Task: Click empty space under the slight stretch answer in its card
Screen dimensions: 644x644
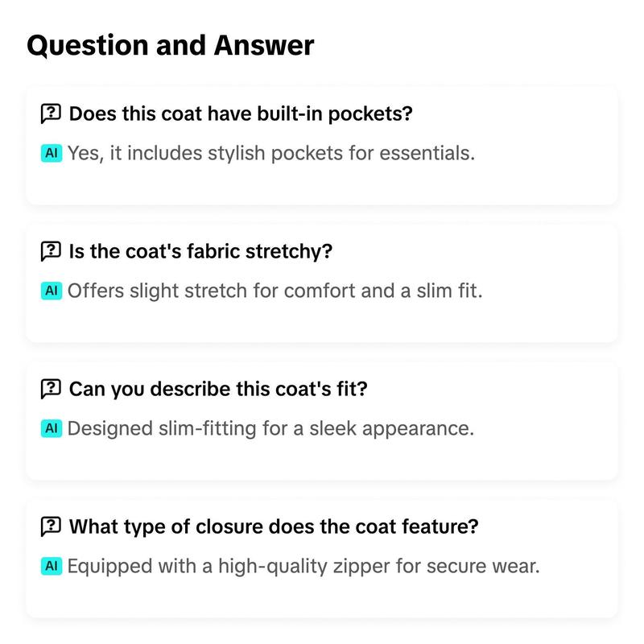Action: (x=321, y=321)
